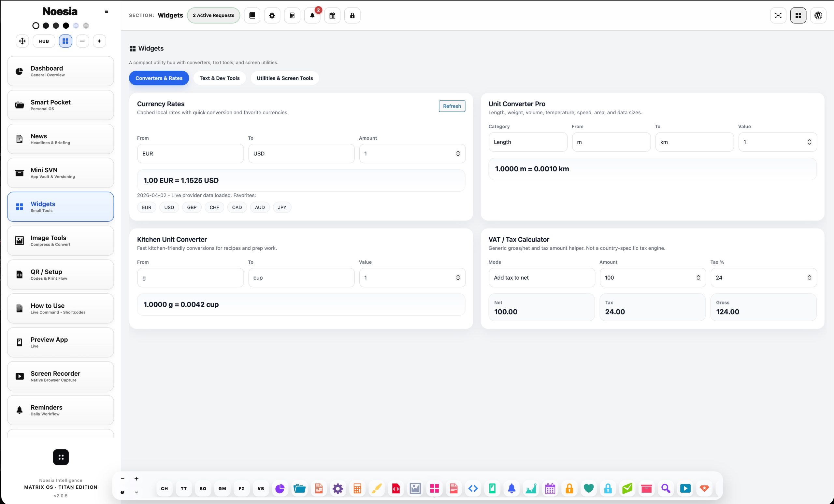Screen dimensions: 834x504
Task: Toggle the sidebar hamburger menu
Action: 107,11
